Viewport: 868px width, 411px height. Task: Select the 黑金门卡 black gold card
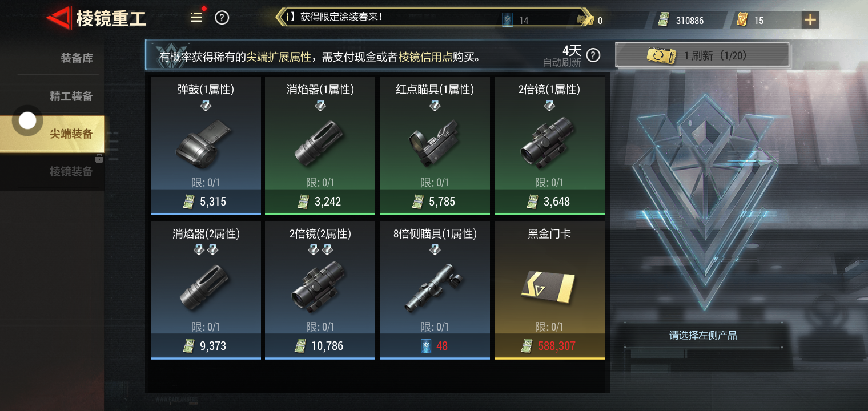(x=549, y=291)
